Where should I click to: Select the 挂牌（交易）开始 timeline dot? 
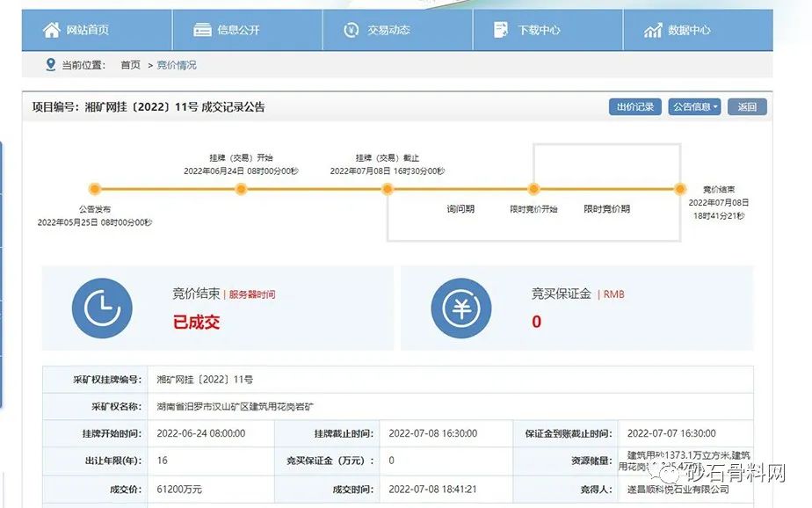coord(241,189)
